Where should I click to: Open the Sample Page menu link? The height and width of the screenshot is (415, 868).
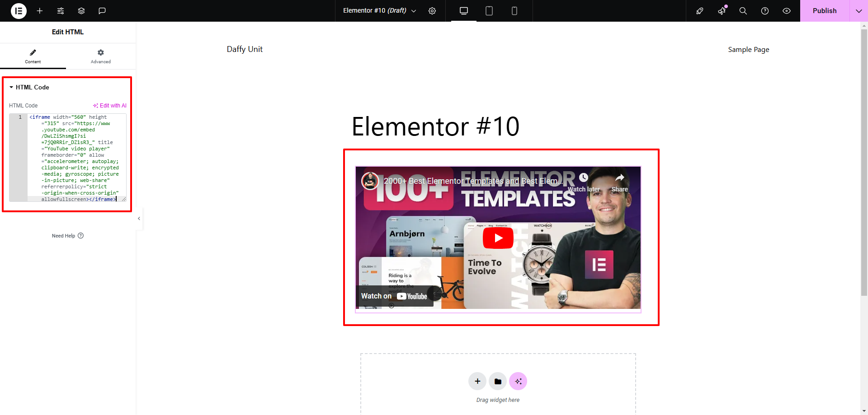(x=749, y=50)
